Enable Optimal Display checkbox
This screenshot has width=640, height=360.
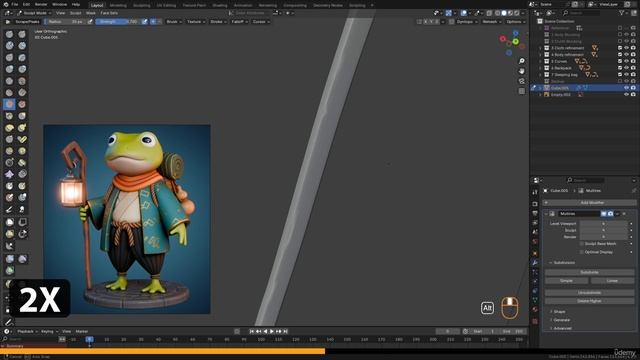[582, 252]
